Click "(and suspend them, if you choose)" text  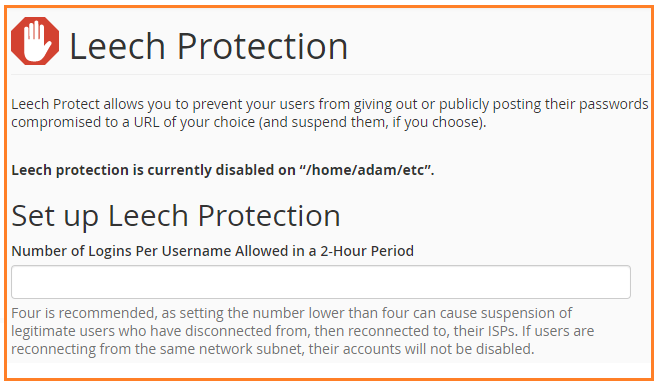(372, 122)
